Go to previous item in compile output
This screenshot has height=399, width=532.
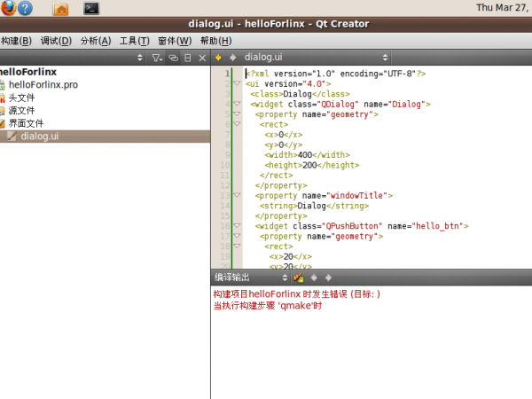pyautogui.click(x=314, y=278)
